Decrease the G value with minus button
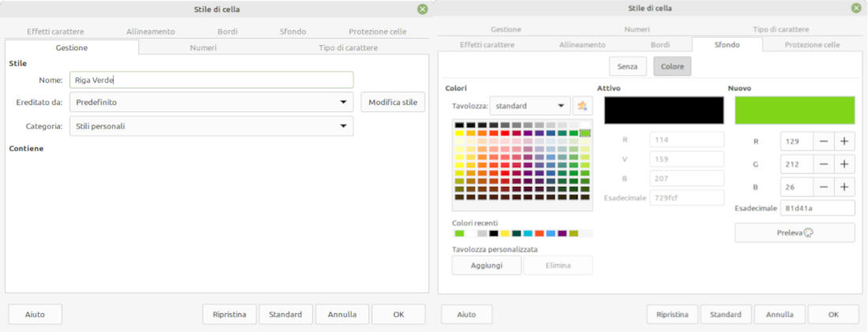Viewport: 868px width, 332px height. tap(824, 164)
